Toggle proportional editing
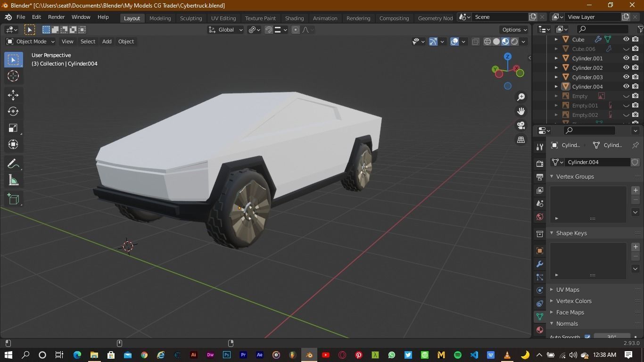Screen dimensions: 644x362 click(x=296, y=30)
